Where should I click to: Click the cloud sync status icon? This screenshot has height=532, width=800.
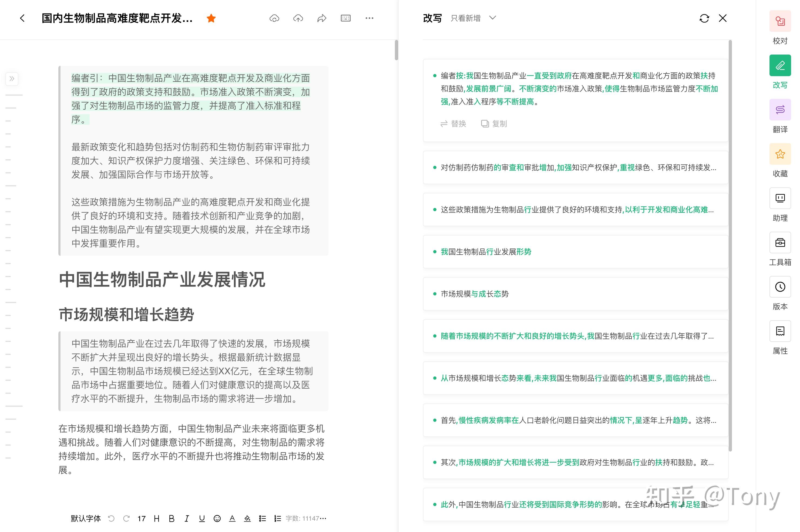pos(274,18)
